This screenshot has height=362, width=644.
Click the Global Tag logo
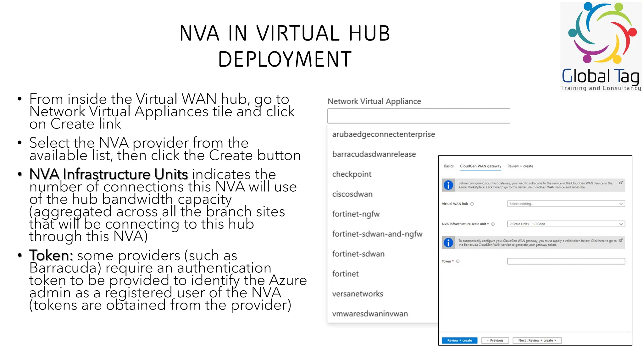pos(601,47)
